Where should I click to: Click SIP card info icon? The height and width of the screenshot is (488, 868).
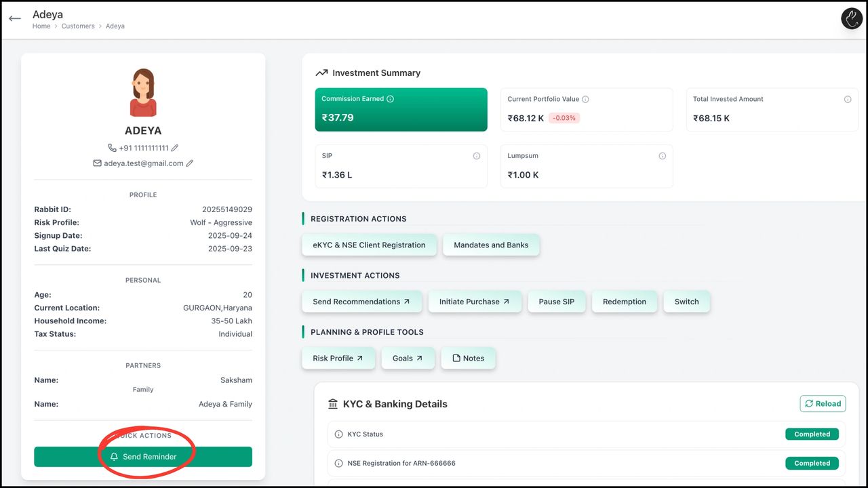[476, 156]
